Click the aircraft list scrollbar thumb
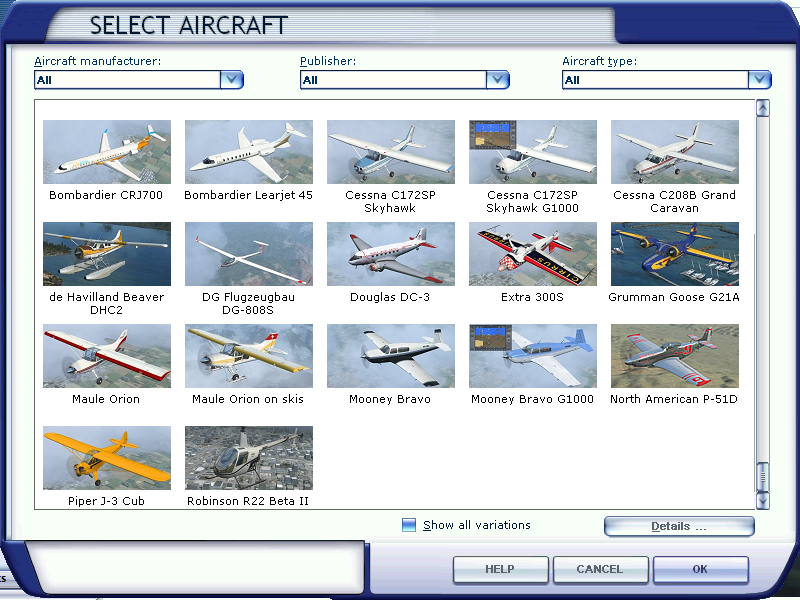The width and height of the screenshot is (800, 600). (763, 477)
